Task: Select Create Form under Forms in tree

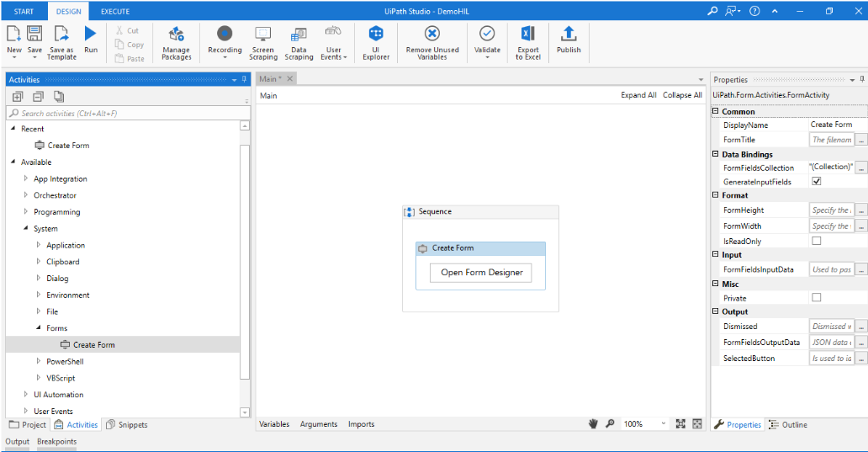Action: point(93,344)
